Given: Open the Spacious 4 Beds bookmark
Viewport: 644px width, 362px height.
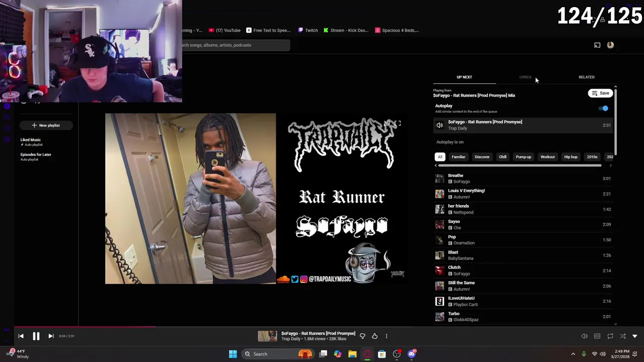Looking at the screenshot, I should point(397,30).
